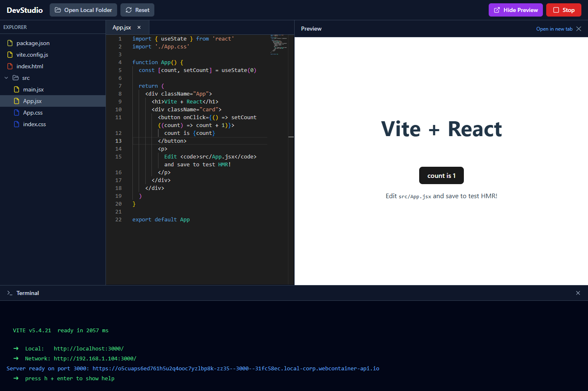Close the Preview panel with X icon

(x=579, y=29)
